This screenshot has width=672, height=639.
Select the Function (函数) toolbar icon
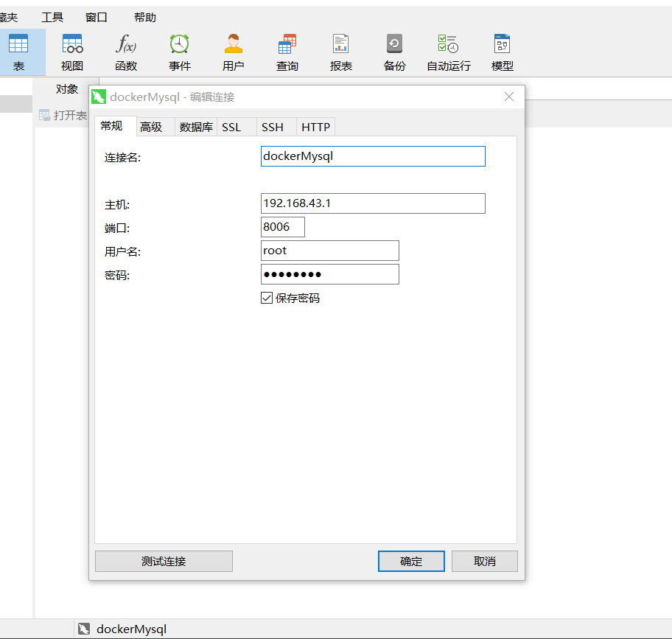click(126, 46)
